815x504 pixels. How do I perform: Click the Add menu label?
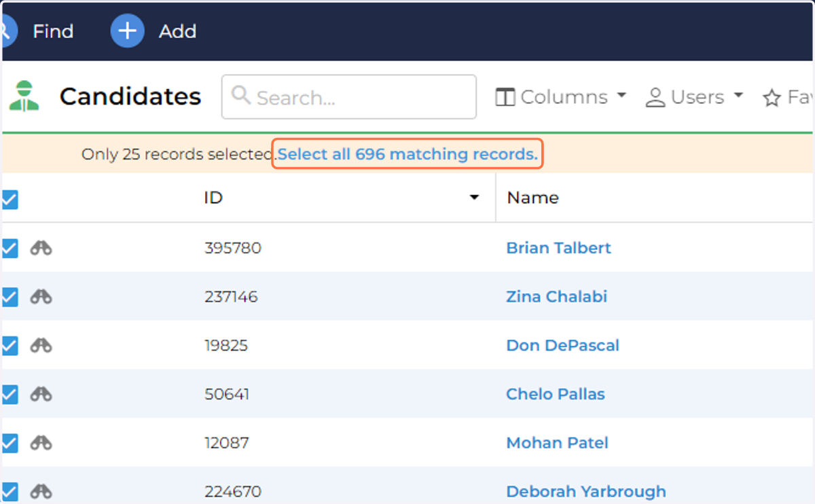178,31
